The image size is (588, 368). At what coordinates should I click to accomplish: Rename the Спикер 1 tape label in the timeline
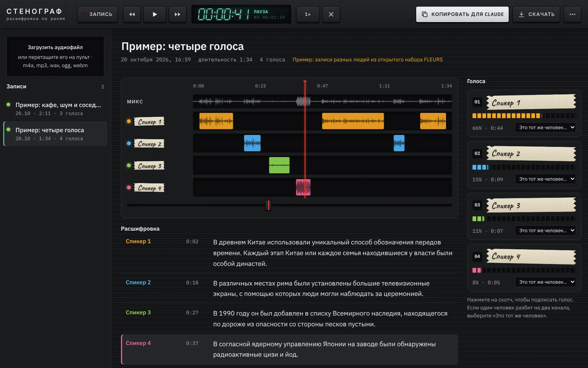tap(149, 121)
